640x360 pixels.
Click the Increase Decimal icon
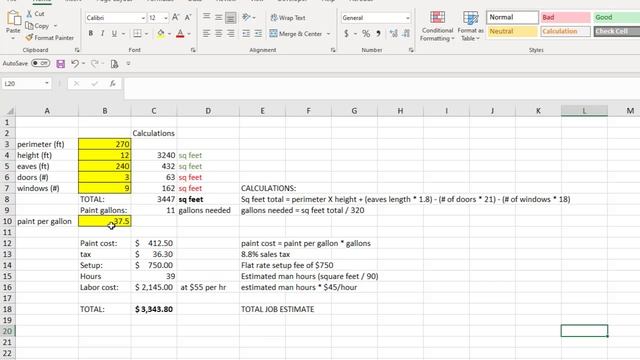393,33
